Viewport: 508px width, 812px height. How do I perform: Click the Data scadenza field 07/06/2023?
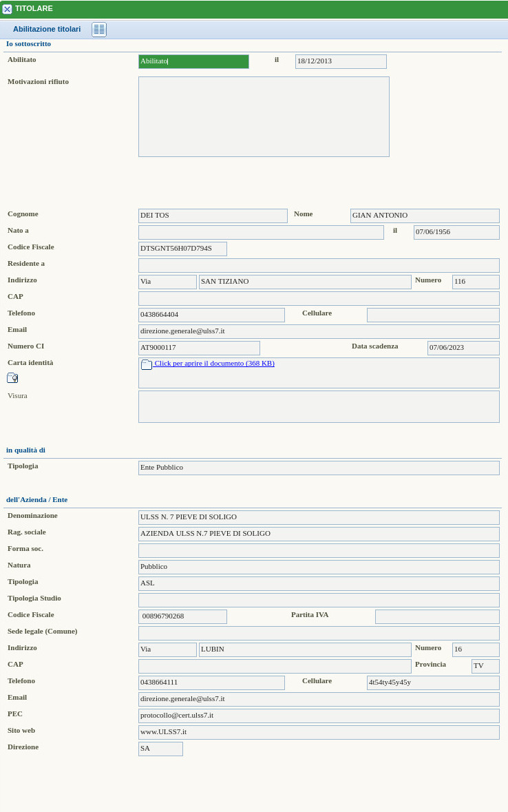point(463,348)
